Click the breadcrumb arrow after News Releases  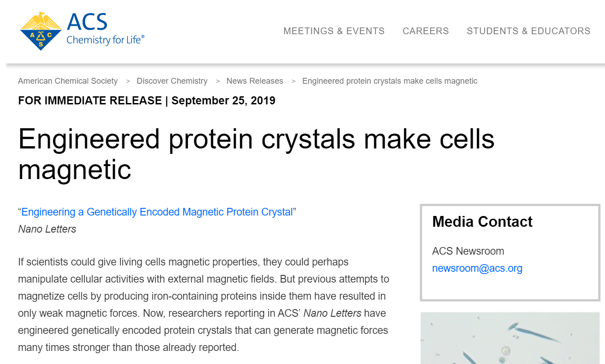293,81
